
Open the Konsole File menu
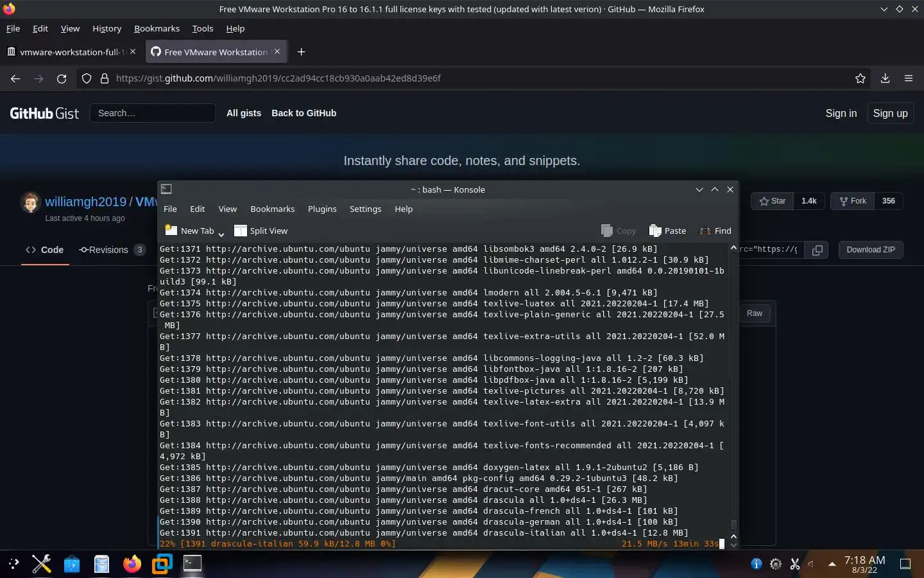click(170, 209)
